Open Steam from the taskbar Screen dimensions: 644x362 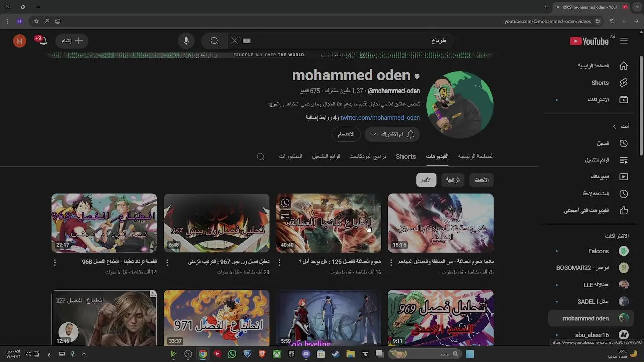336,354
